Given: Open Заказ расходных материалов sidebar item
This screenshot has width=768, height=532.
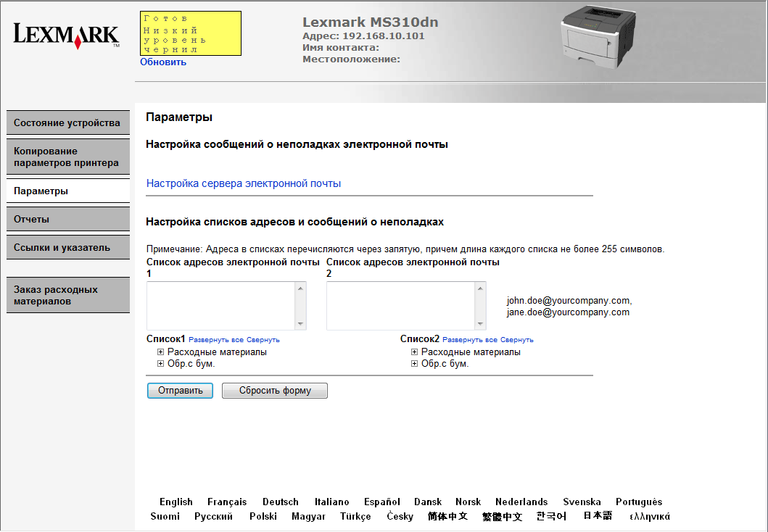Looking at the screenshot, I should click(68, 295).
